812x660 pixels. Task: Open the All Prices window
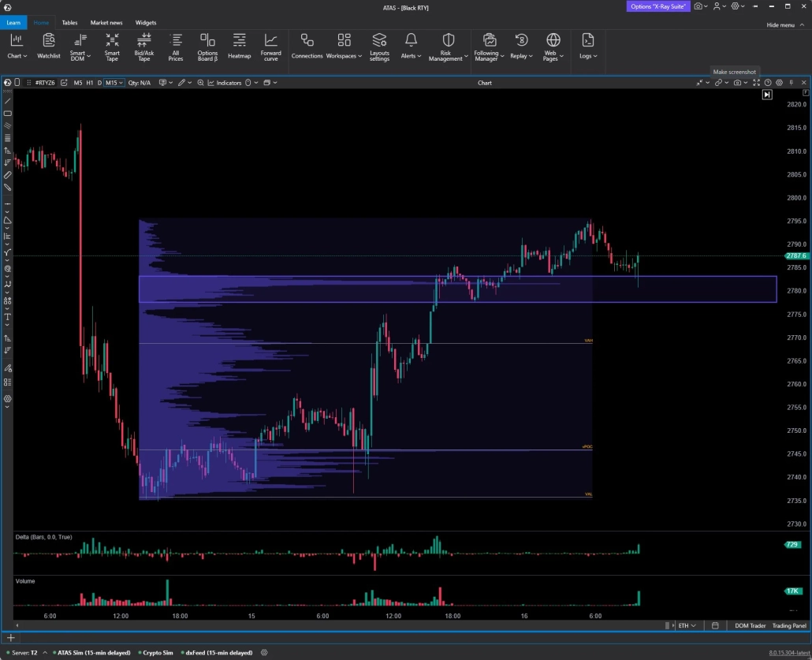[176, 47]
